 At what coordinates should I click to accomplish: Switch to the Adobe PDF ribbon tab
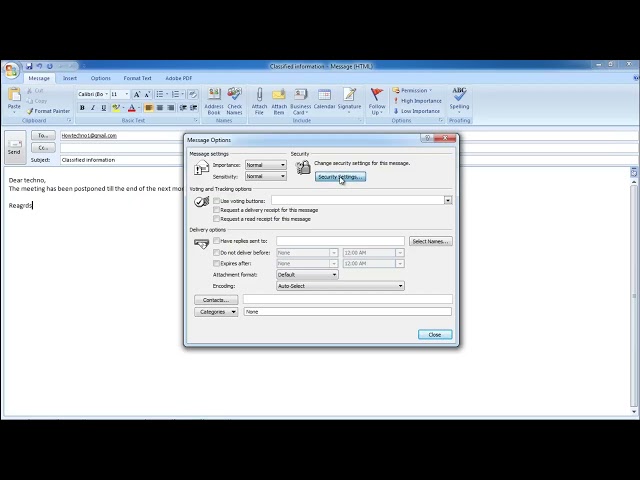pyautogui.click(x=179, y=78)
